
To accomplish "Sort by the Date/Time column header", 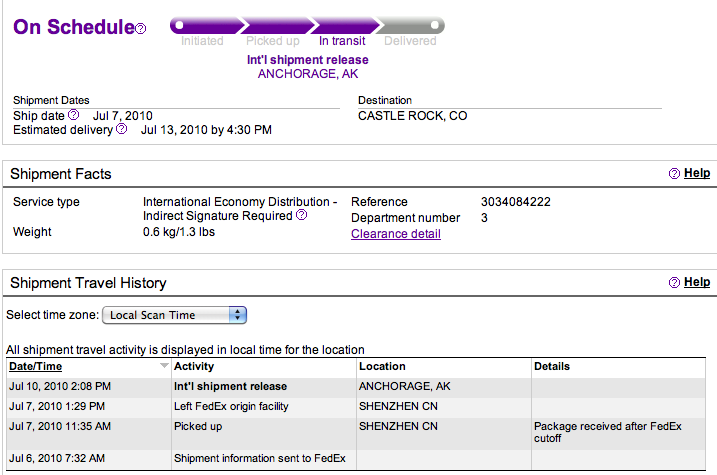I will coord(36,366).
